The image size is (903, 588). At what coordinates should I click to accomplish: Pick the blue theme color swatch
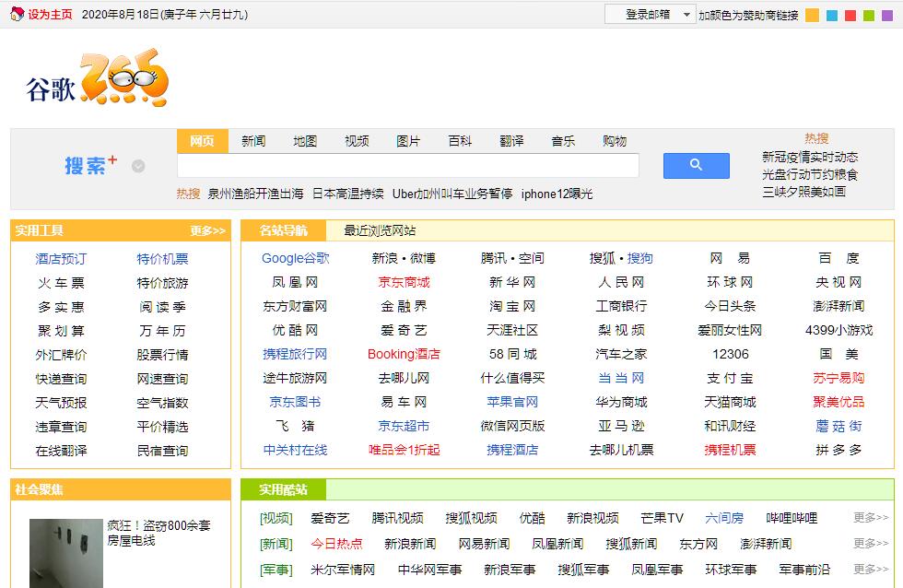[832, 16]
